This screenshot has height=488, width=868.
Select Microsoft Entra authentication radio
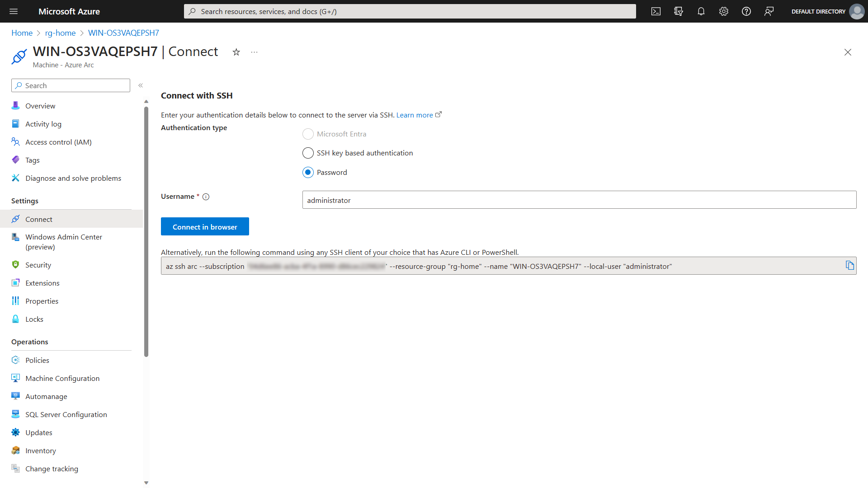coord(308,134)
